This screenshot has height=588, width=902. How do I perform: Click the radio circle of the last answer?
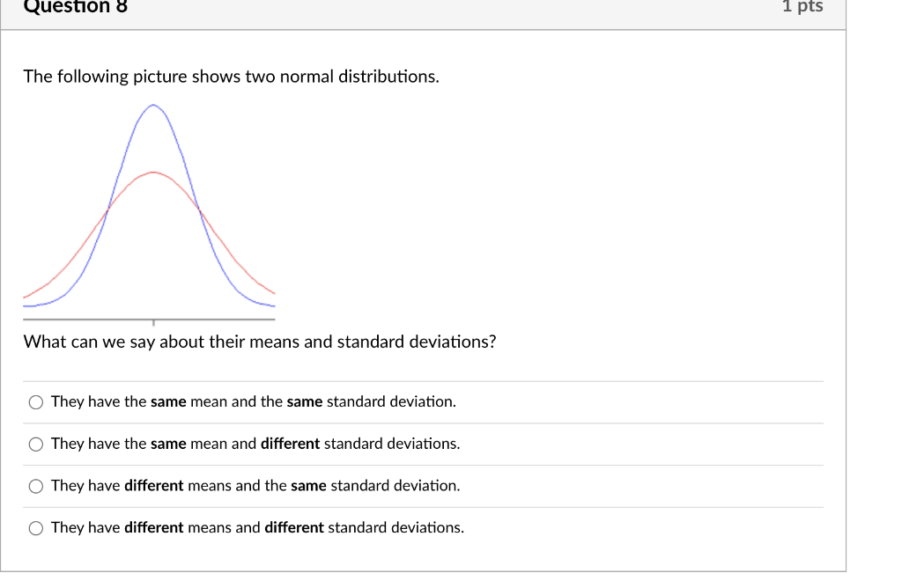coord(35,528)
